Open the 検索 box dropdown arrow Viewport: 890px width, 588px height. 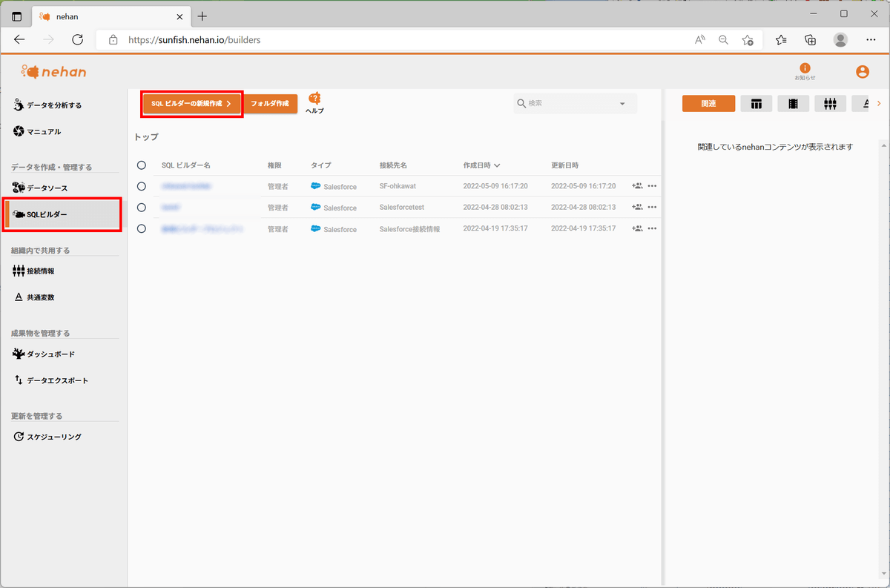click(622, 104)
